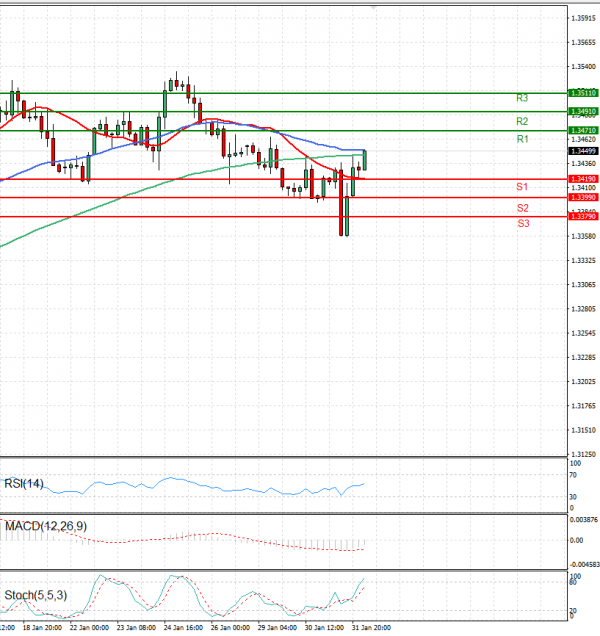Click the MACD(12,26,9) indicator label

point(45,526)
